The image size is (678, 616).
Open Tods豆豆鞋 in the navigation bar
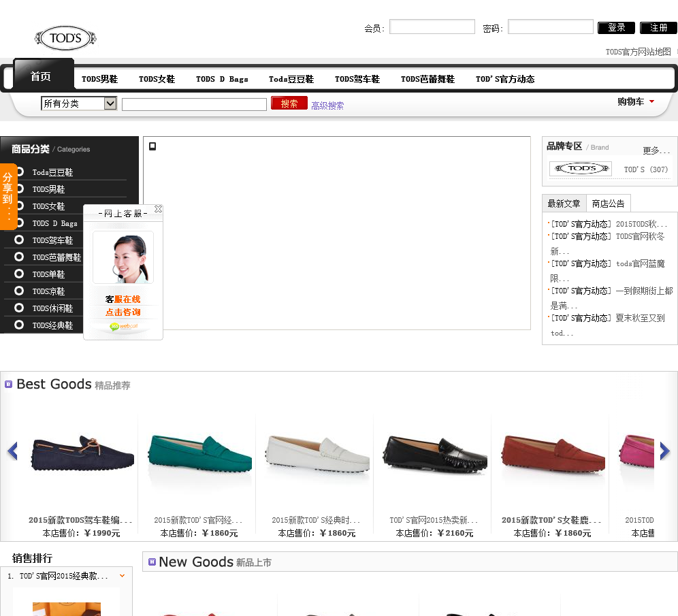click(x=291, y=79)
